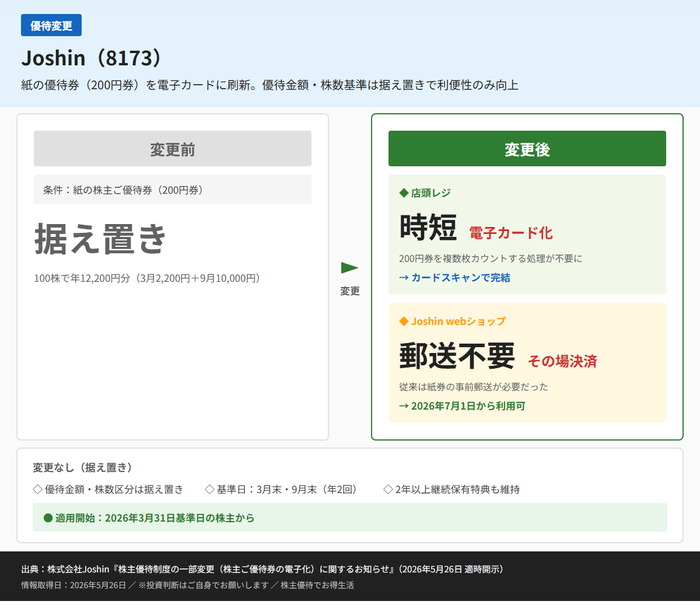Click the 2年以上継続保有特典も維持 item
The height and width of the screenshot is (615, 700).
[457, 490]
